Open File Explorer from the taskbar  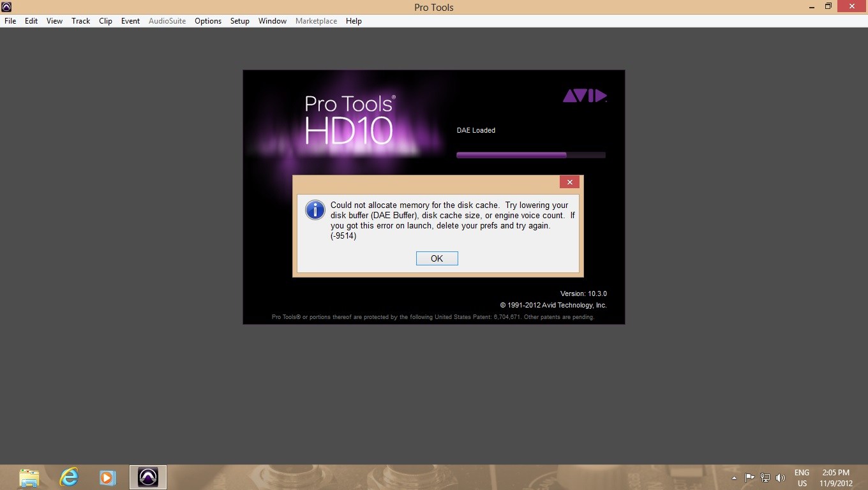(29, 477)
